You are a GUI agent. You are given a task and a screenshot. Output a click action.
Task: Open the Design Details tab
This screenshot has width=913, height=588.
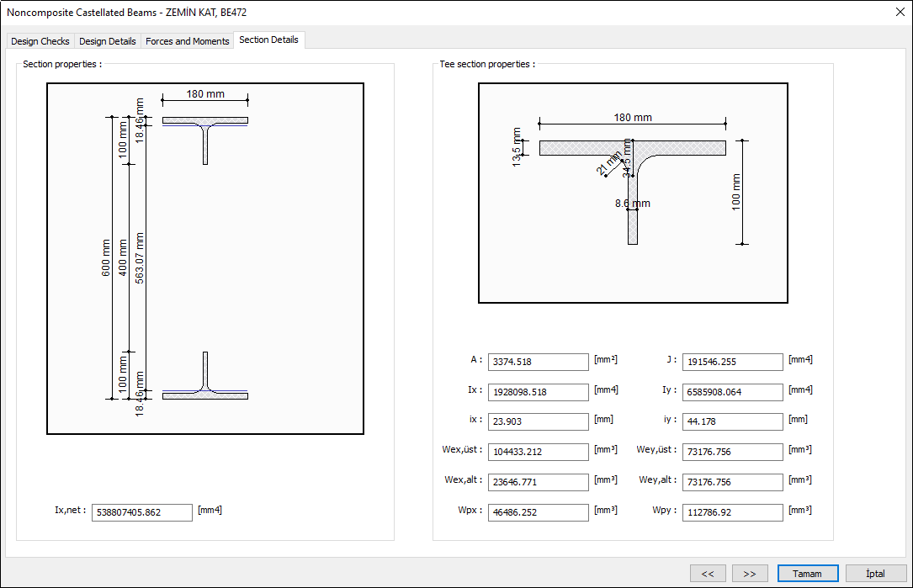107,40
